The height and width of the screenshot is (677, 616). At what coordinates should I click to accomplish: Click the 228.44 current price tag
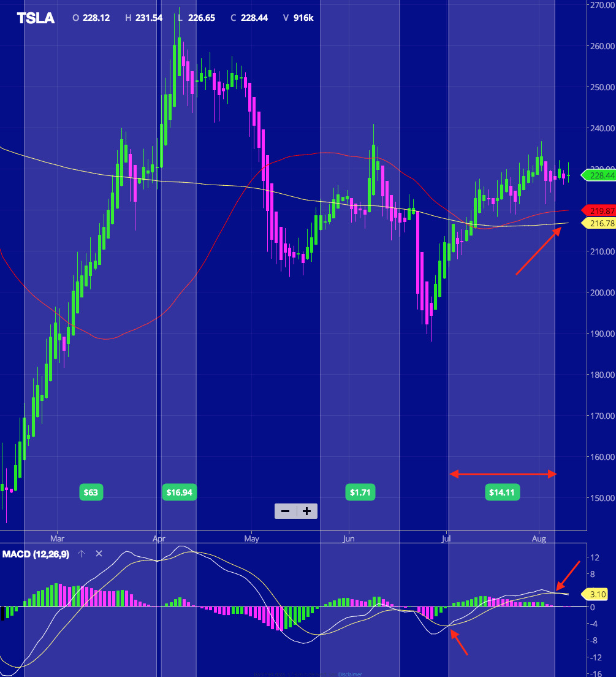(x=599, y=175)
